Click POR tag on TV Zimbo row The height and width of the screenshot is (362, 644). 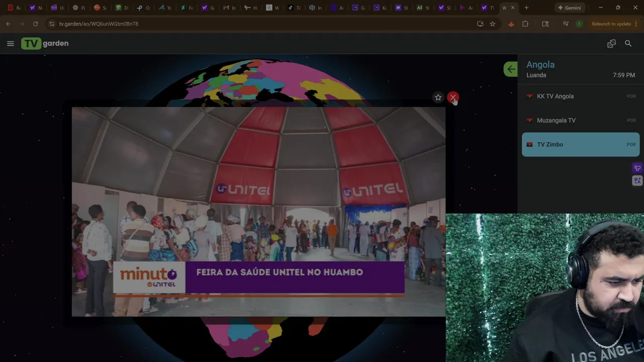coord(631,144)
